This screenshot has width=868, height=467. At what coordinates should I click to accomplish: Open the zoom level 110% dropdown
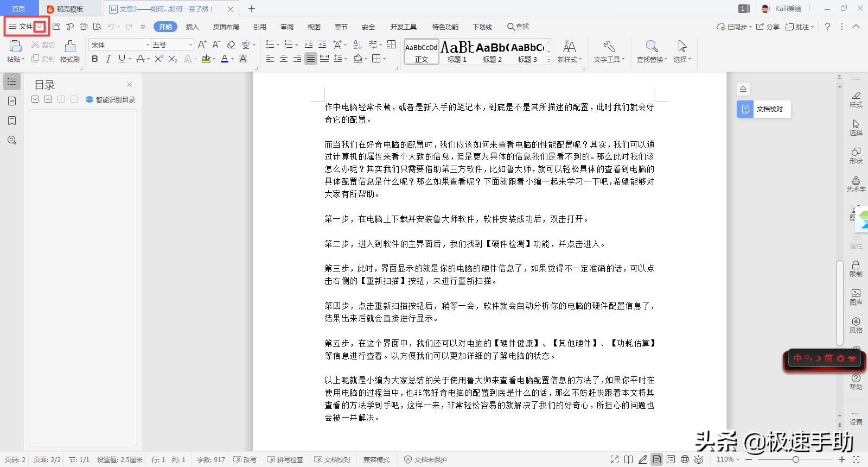point(727,459)
